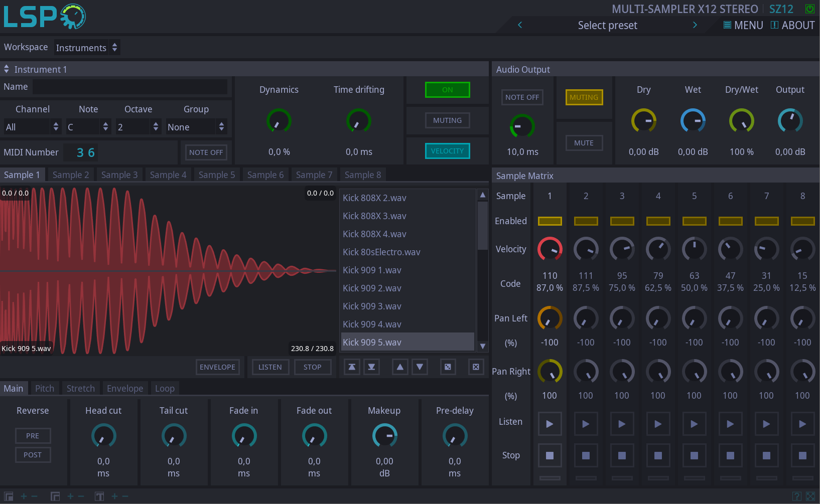Clear loaded sample with X icon
The height and width of the screenshot is (504, 820).
pos(476,367)
